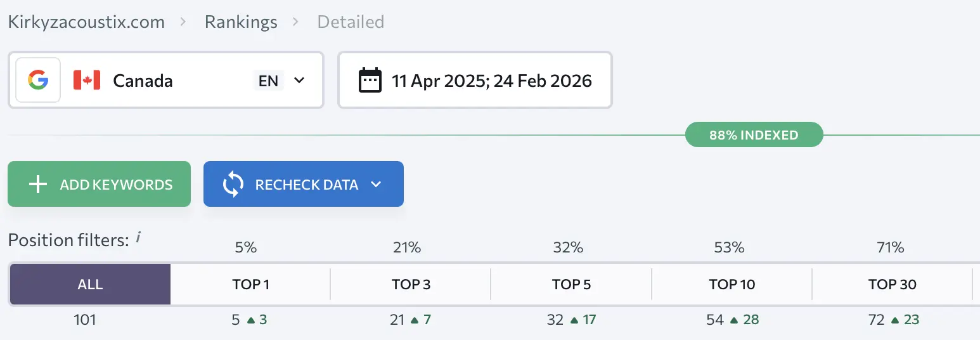Click the Google search engine icon

click(x=38, y=81)
